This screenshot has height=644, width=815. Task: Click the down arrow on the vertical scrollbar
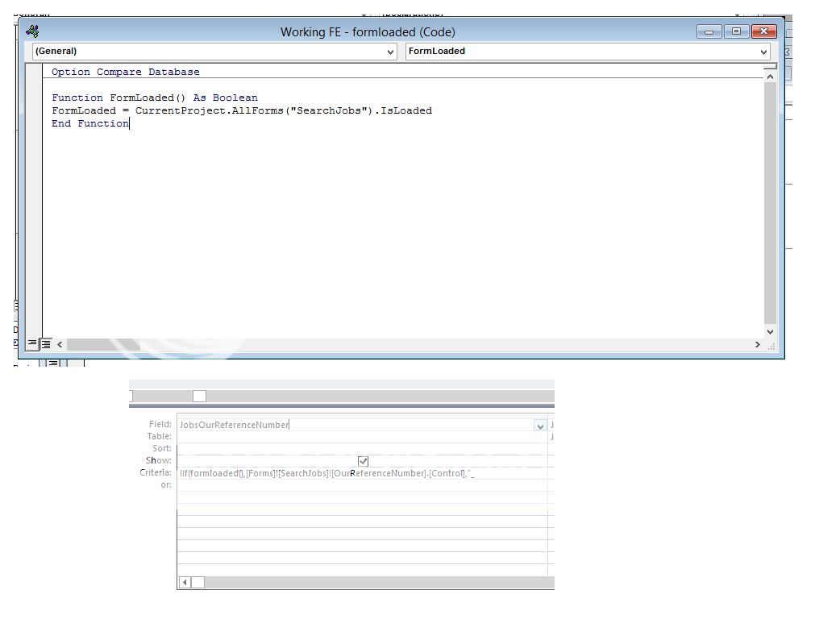point(770,330)
